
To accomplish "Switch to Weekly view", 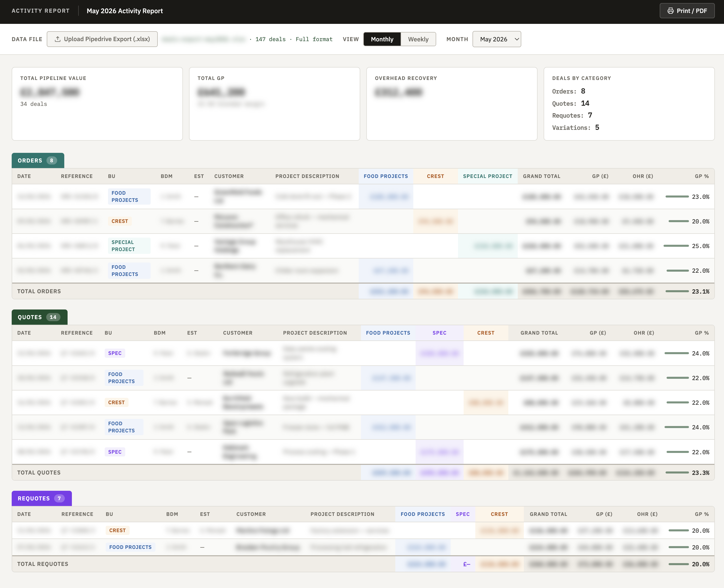I will pyautogui.click(x=418, y=39).
